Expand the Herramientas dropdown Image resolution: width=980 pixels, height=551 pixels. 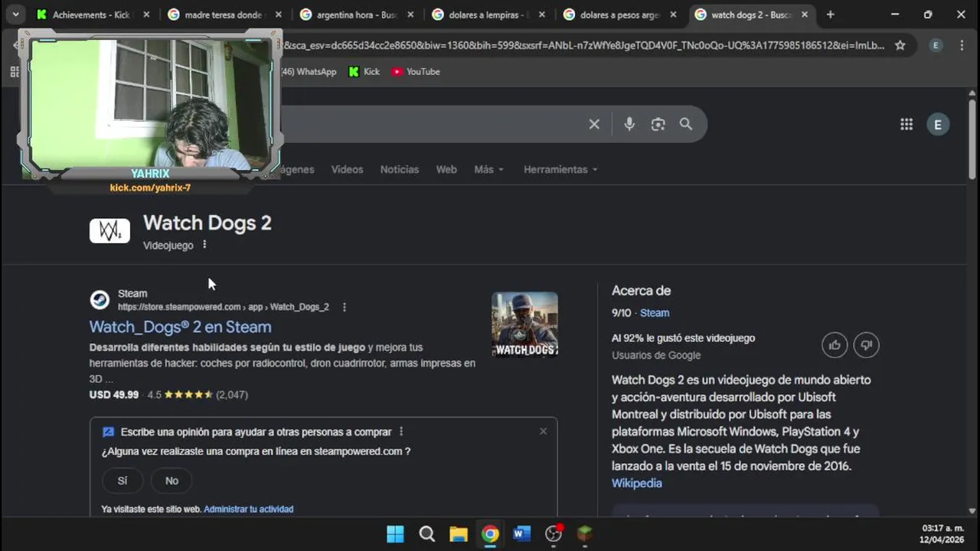click(560, 169)
